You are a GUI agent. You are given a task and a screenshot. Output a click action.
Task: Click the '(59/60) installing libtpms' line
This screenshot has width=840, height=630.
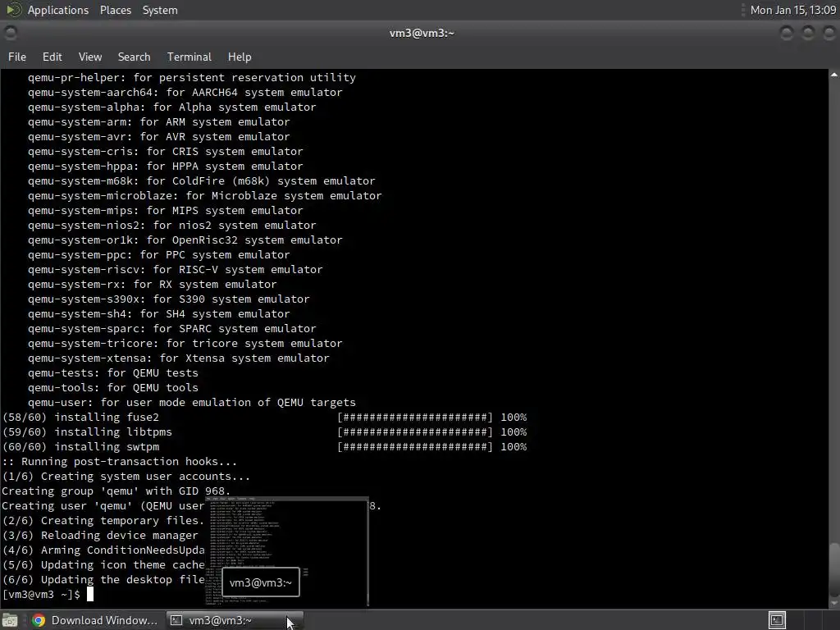pos(265,432)
